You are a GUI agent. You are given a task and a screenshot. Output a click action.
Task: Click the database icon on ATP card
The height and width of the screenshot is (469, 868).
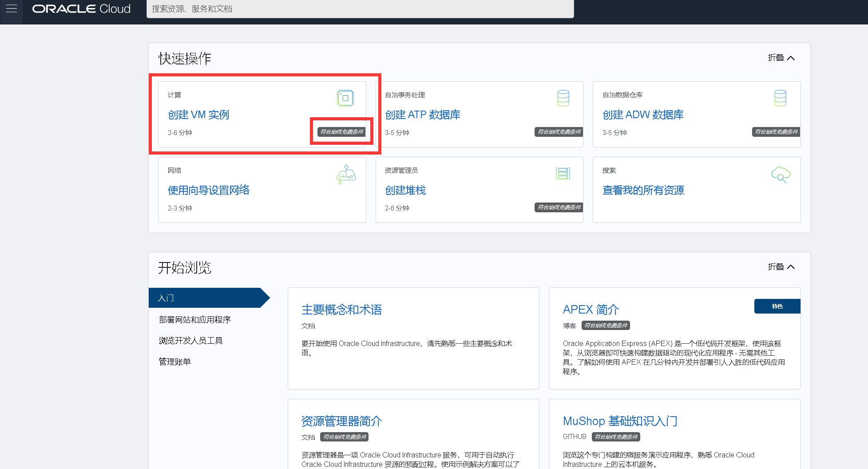click(563, 97)
